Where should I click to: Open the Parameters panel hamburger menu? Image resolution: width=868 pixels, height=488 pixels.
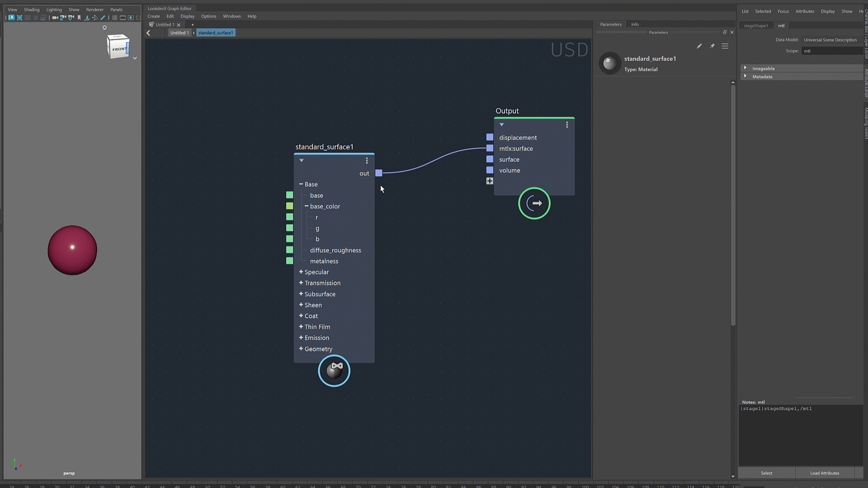[725, 46]
